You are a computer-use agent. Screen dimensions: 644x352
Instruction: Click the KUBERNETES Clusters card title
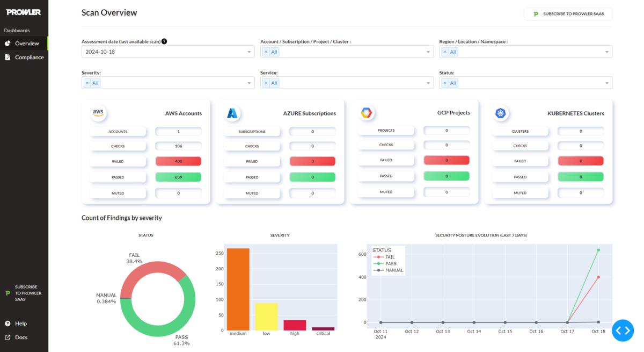(x=576, y=113)
